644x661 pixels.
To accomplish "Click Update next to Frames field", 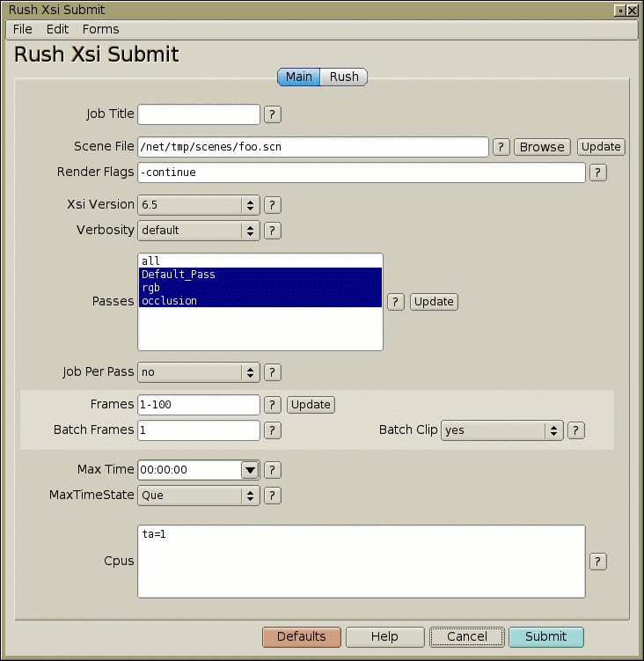I will click(x=311, y=405).
